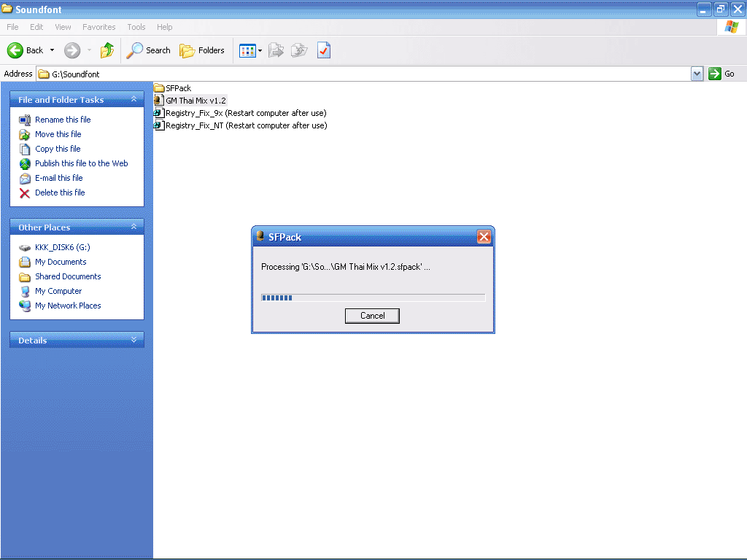747x560 pixels.
Task: Click the GM Thai Mix v1.2 file icon
Action: (158, 101)
